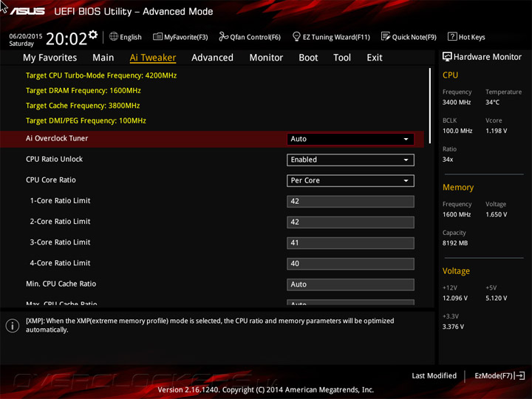This screenshot has height=399, width=532.
Task: Click the CPU Ratio value 34x
Action: coord(448,159)
